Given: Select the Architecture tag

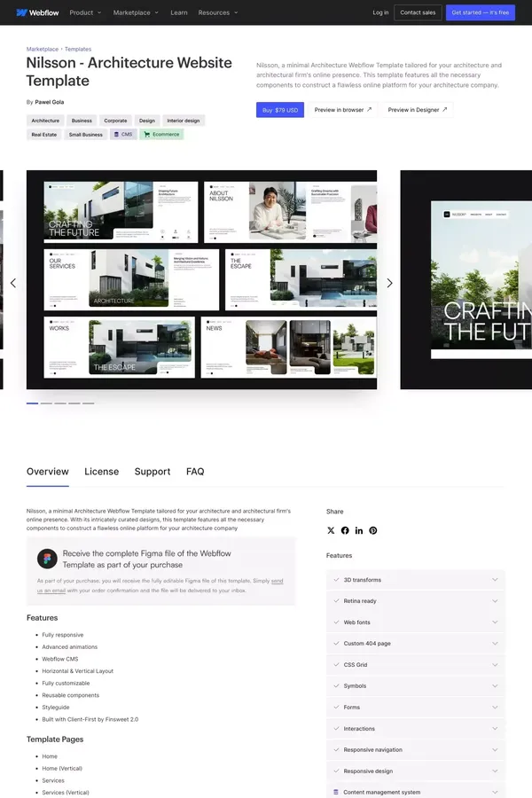Looking at the screenshot, I should (x=45, y=121).
